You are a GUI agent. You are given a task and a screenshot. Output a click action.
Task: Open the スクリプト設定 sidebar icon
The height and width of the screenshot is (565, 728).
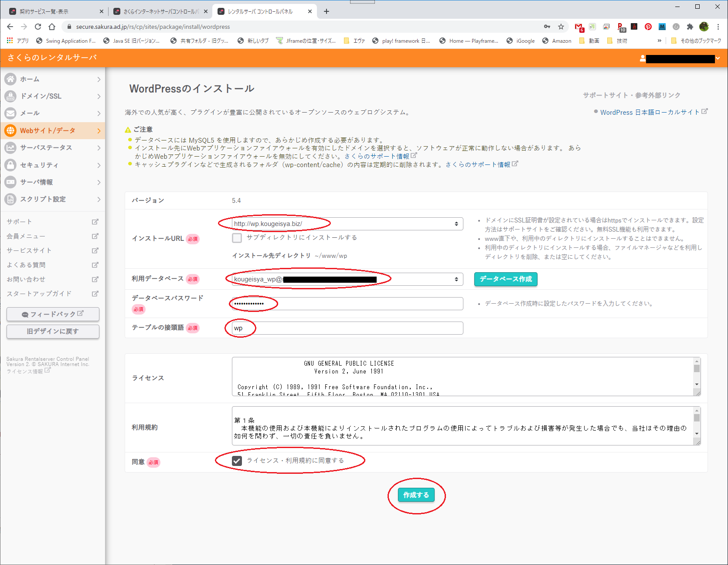(x=10, y=199)
